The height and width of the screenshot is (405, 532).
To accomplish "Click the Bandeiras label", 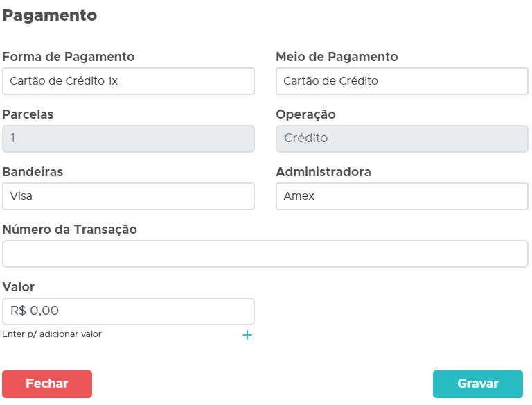I will (33, 172).
